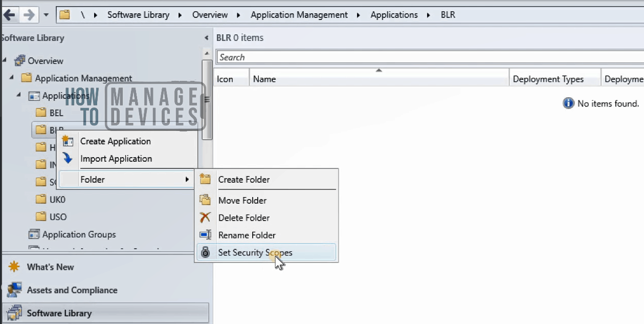Screen dimensions: 644x324
Task: Click into the Search field
Action: pos(430,57)
